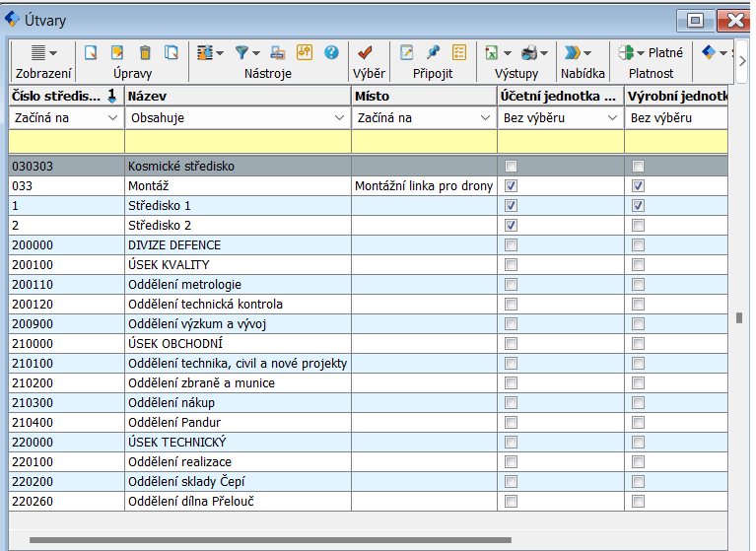Open the filter funnel tool dropdown
This screenshot has width=756, height=551.
tap(246, 53)
